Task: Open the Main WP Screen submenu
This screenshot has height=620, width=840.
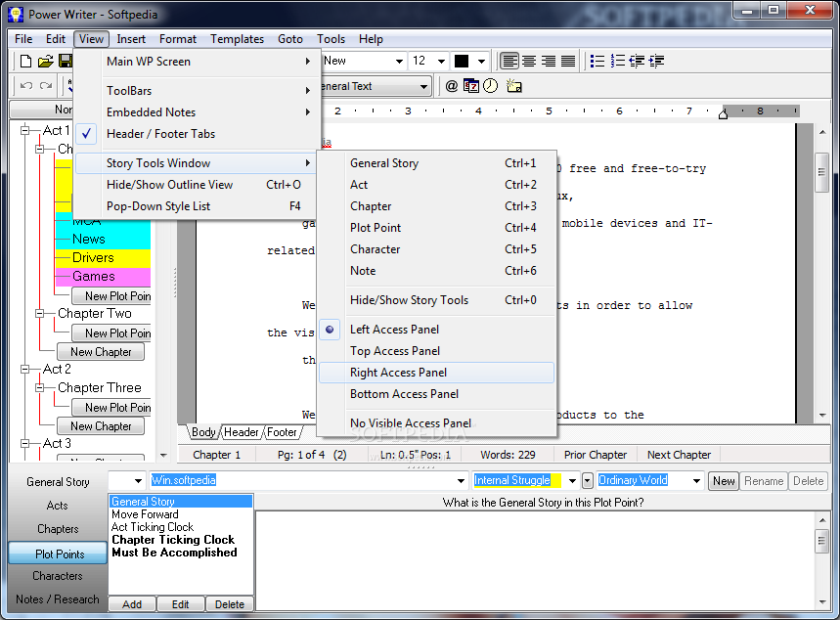Action: coord(194,62)
